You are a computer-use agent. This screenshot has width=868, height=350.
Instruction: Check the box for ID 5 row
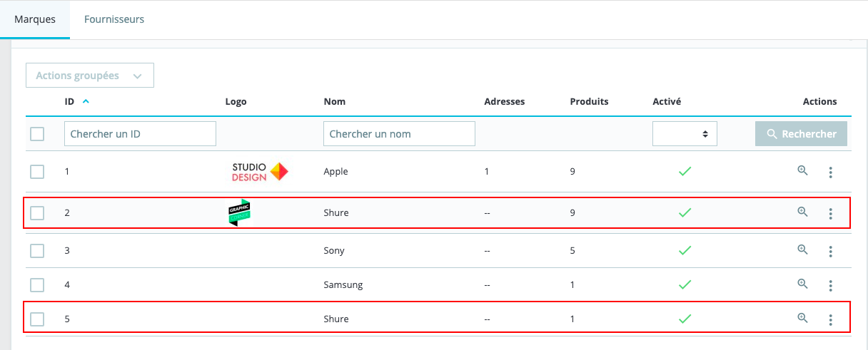point(37,319)
